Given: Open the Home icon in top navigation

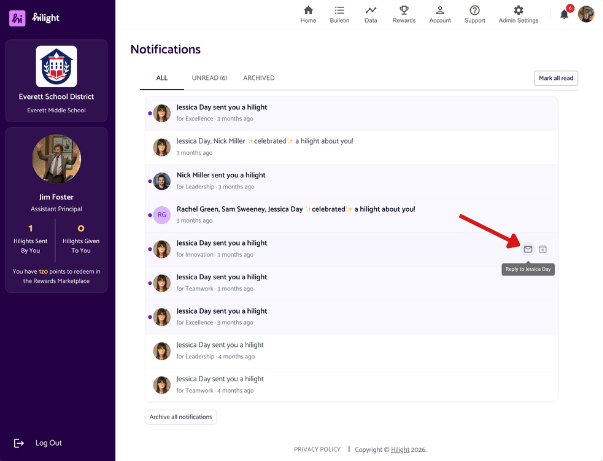Looking at the screenshot, I should point(308,10).
